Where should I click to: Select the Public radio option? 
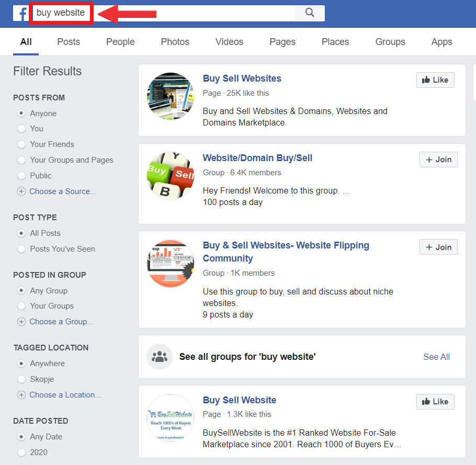click(x=21, y=176)
